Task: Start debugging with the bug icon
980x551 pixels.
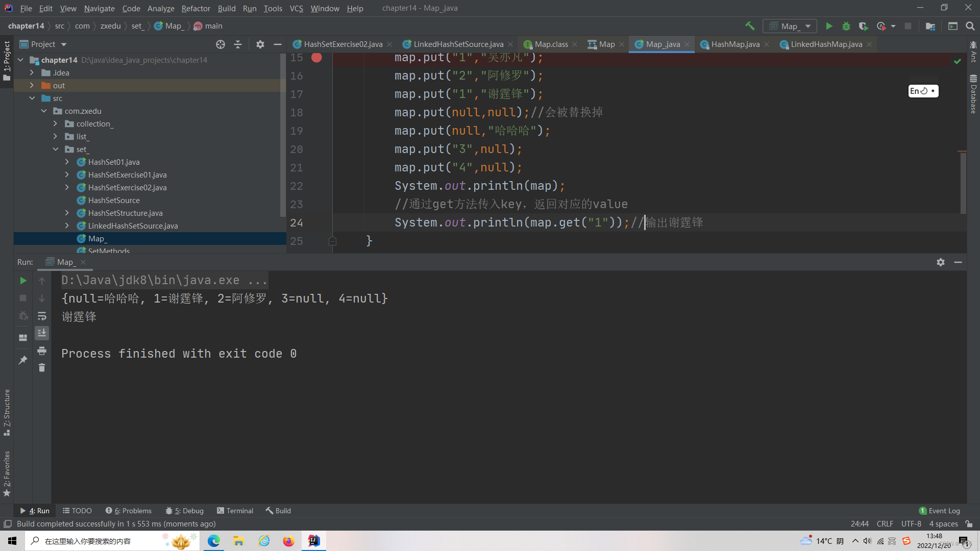Action: (x=846, y=26)
